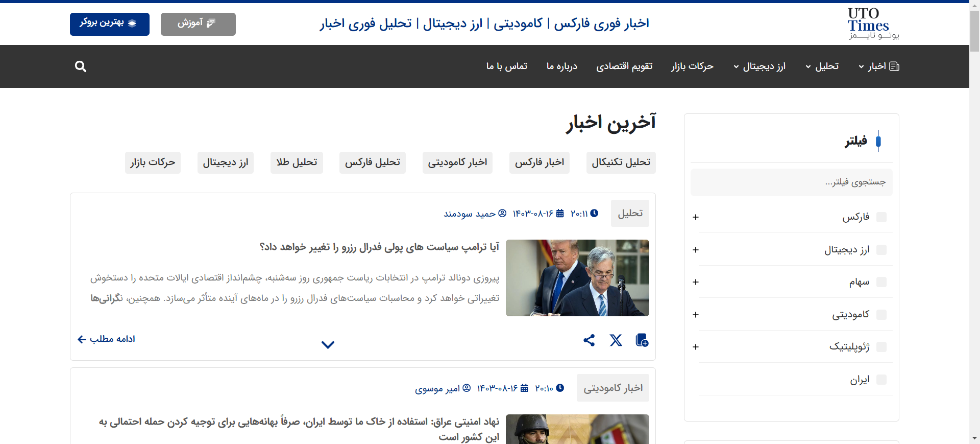
Task: Open the search magnifier icon
Action: point(80,66)
